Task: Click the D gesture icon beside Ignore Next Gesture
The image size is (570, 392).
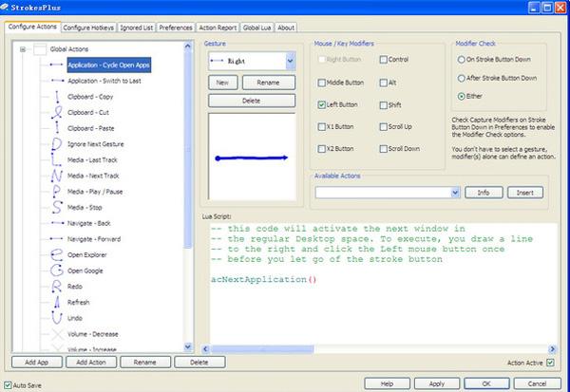Action: click(x=56, y=144)
